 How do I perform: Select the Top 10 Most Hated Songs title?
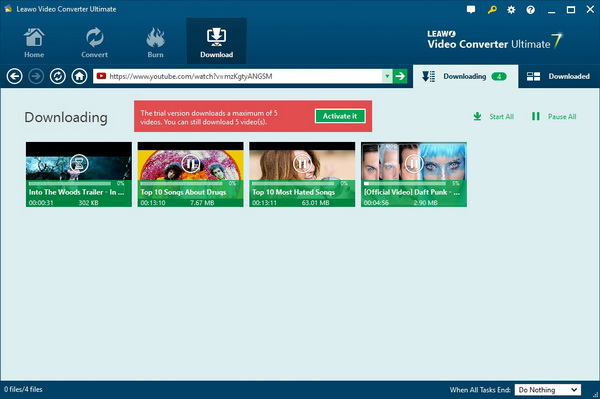(293, 192)
